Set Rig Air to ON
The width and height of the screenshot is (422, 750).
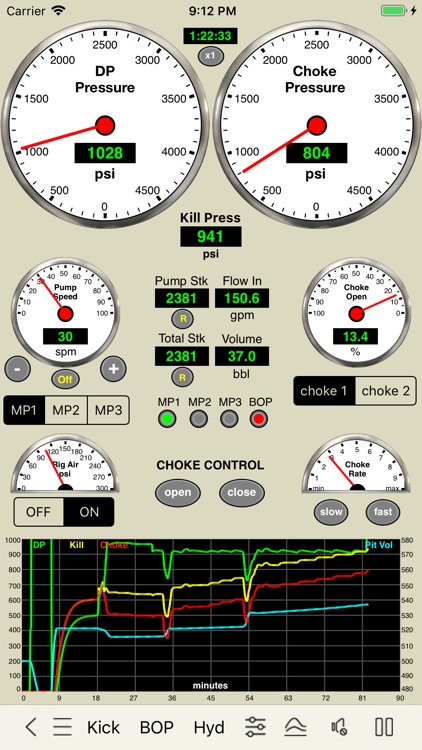[89, 512]
